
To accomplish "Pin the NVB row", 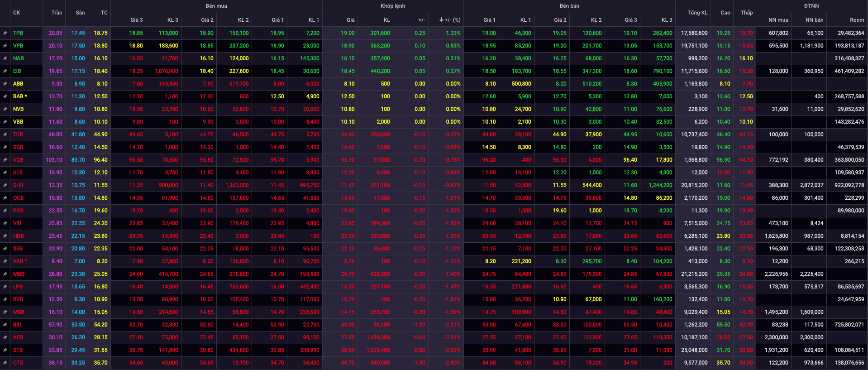I will pos(5,109).
